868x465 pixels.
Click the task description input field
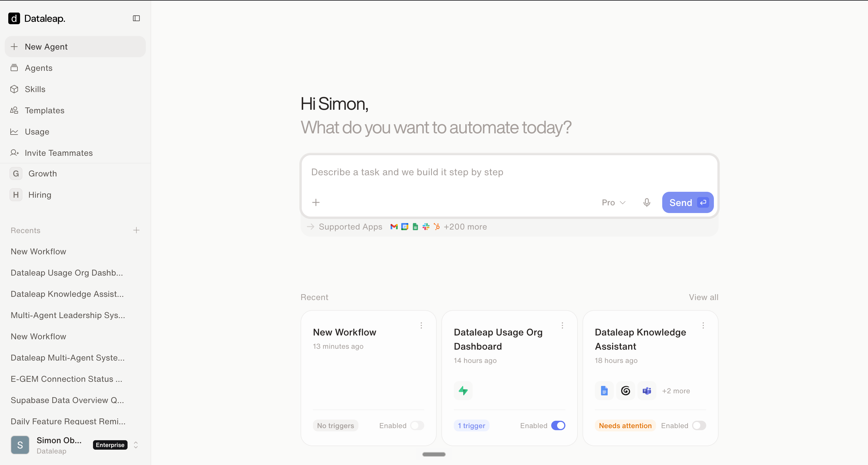pos(509,172)
